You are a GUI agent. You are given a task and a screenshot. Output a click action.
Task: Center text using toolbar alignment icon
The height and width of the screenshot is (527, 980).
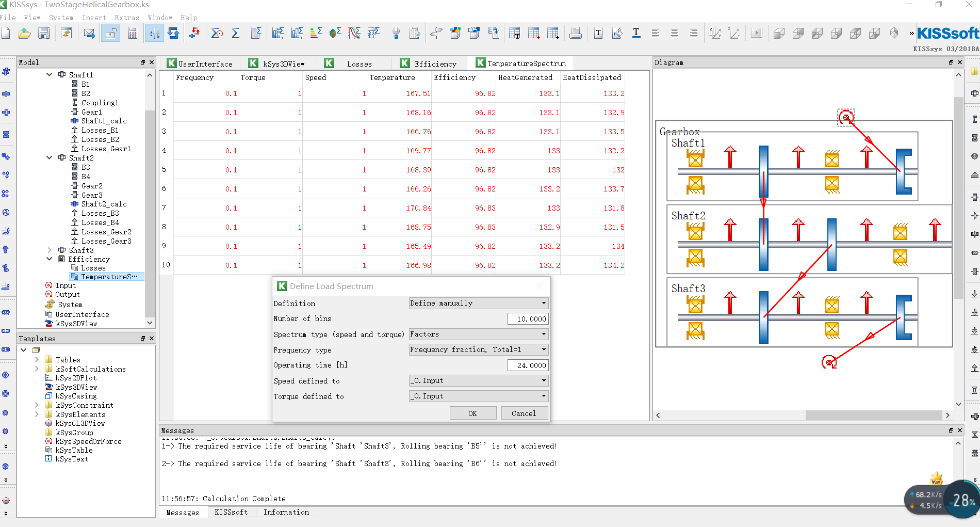[675, 34]
